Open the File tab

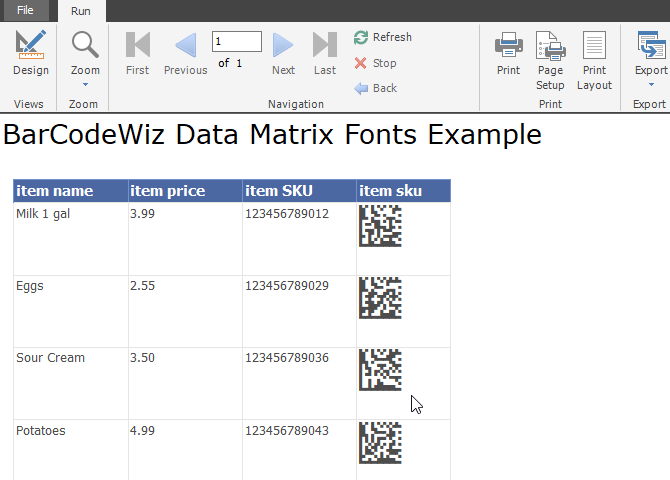(x=25, y=10)
